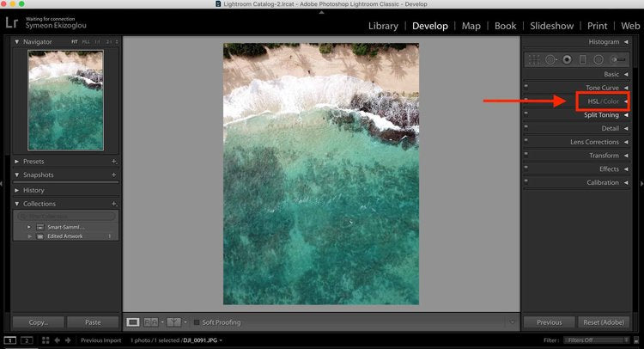Collapse the Snapshots panel
The width and height of the screenshot is (644, 349).
tap(17, 174)
